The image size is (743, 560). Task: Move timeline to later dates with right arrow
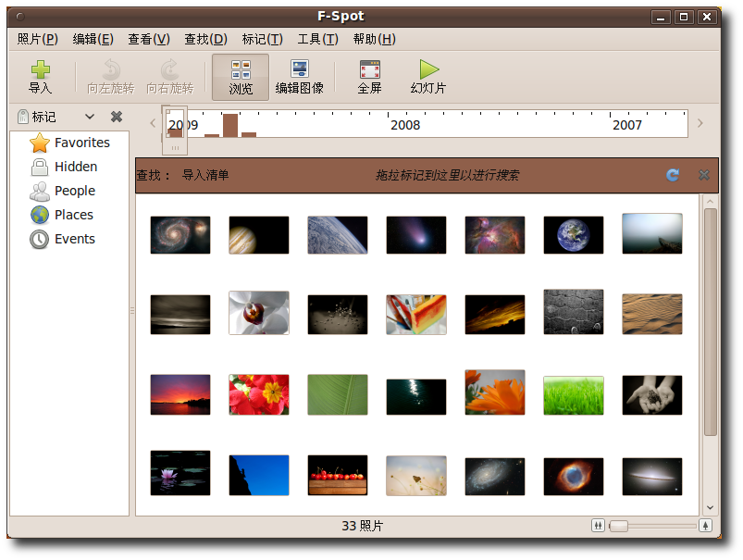coord(700,123)
